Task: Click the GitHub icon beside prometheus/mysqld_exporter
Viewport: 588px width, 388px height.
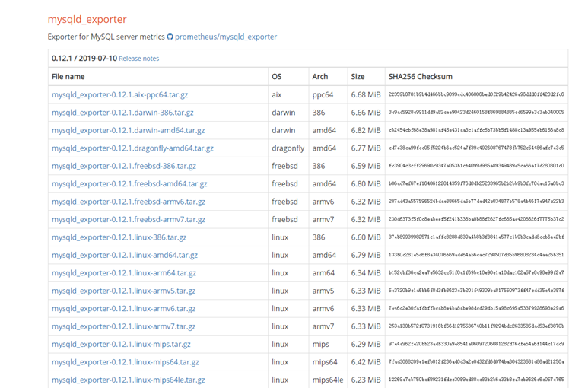Action: click(170, 37)
